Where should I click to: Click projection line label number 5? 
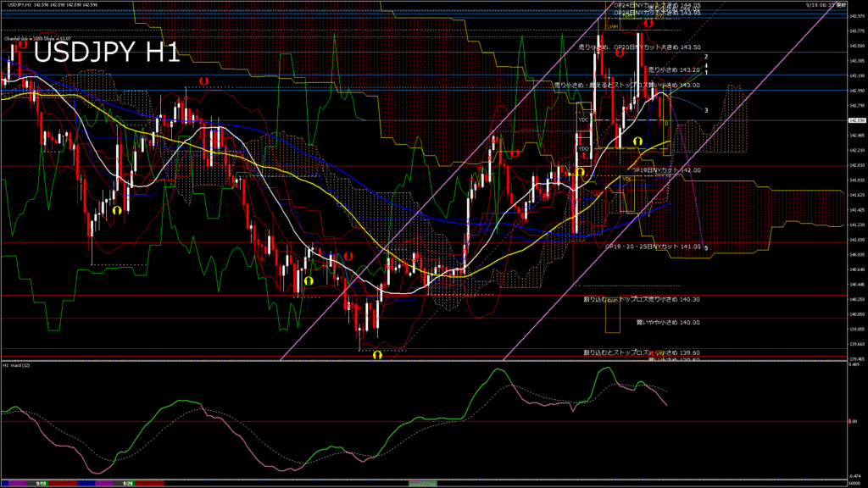coord(706,247)
